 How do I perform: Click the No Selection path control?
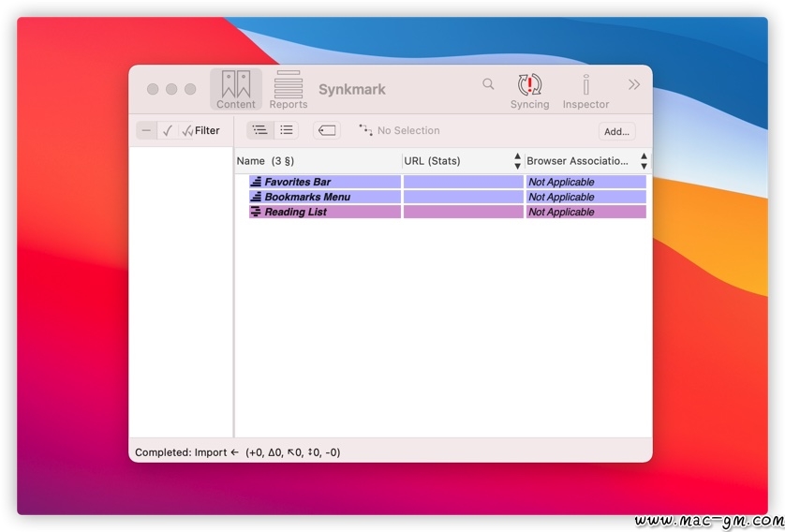[x=399, y=130]
